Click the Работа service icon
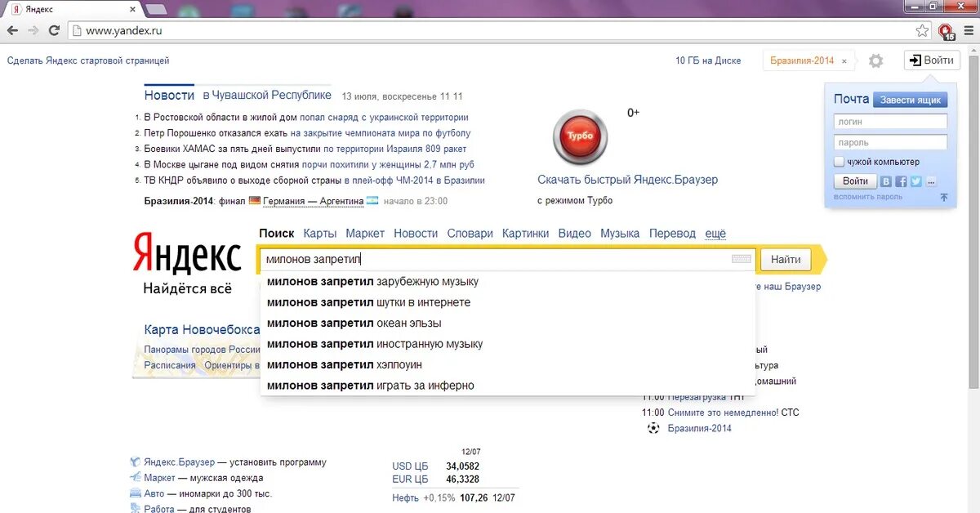Image resolution: width=980 pixels, height=513 pixels. 136,509
